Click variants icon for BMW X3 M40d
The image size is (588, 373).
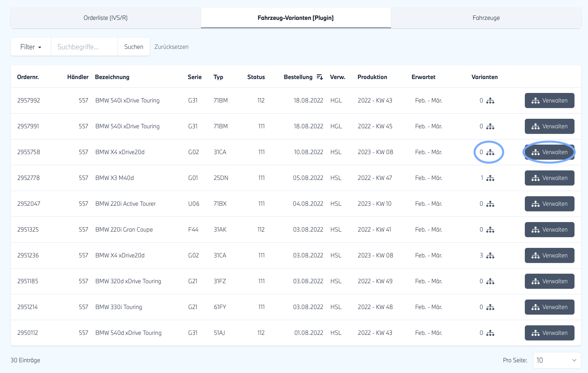point(490,178)
